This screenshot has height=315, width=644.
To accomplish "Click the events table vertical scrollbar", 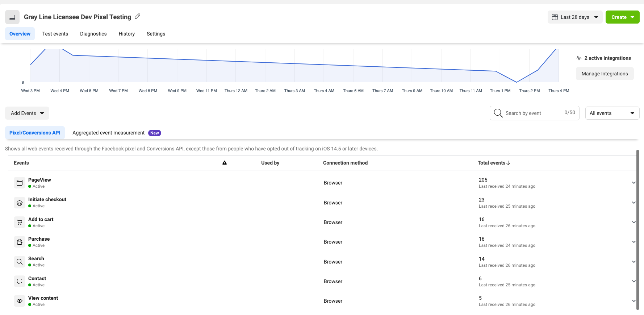I will [x=637, y=229].
